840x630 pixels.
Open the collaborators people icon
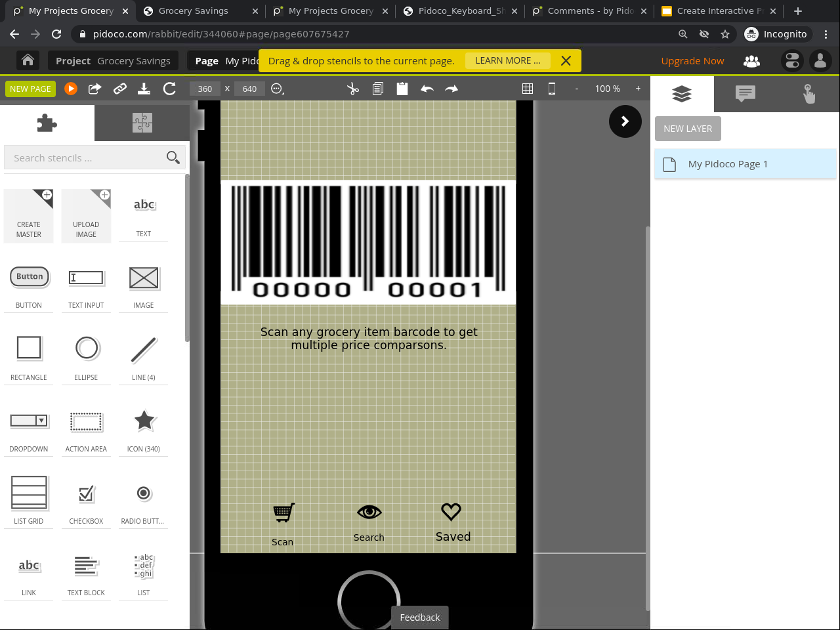752,61
